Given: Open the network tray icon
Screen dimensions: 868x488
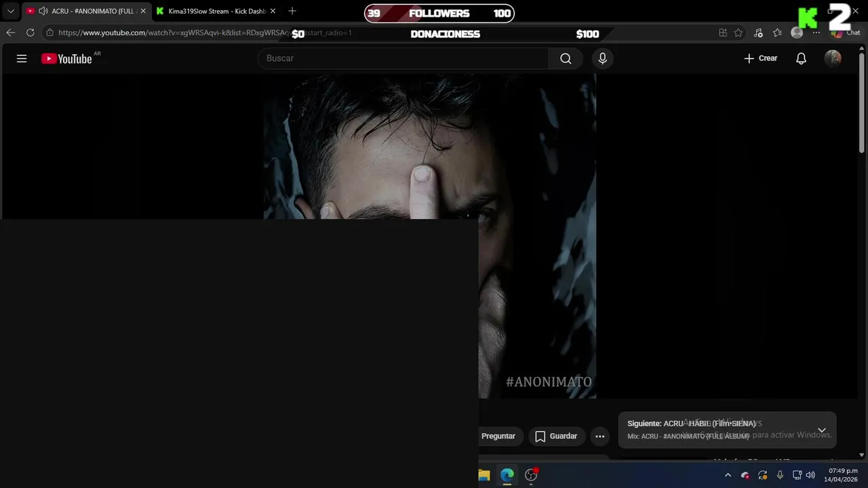Looking at the screenshot, I should click(x=797, y=475).
